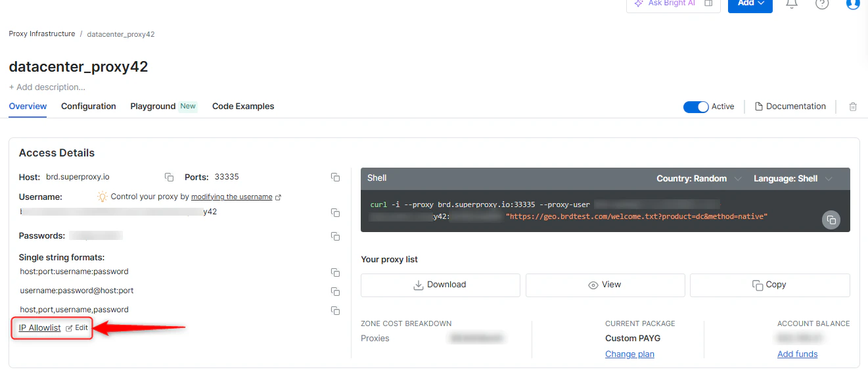
Task: Open the Documentation link
Action: click(790, 107)
